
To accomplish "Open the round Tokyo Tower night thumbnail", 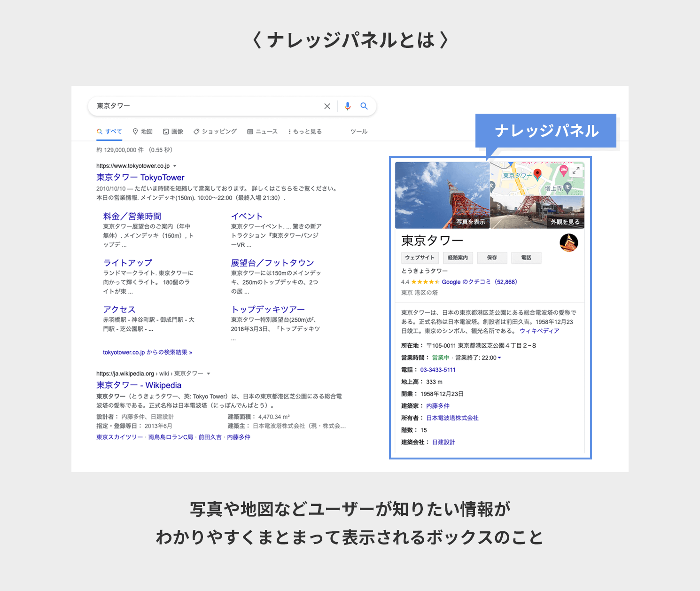I will 569,242.
